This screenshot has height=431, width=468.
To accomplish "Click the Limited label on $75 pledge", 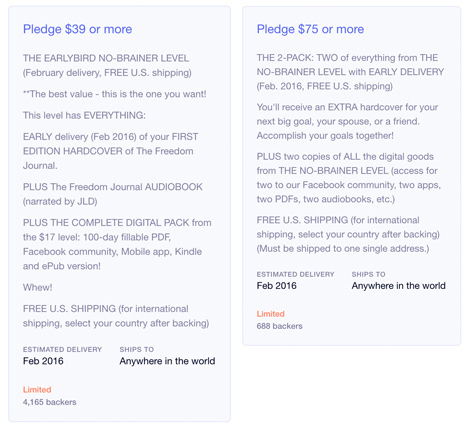I will (x=270, y=314).
